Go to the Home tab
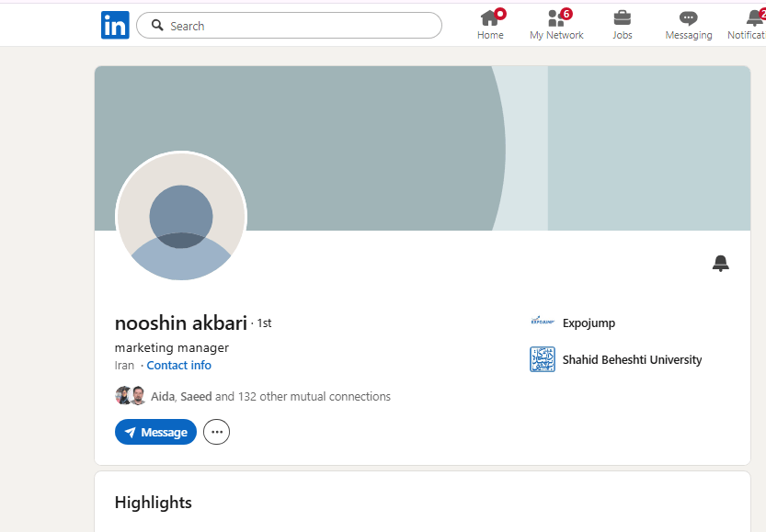Screen dimensions: 766x532 490,25
